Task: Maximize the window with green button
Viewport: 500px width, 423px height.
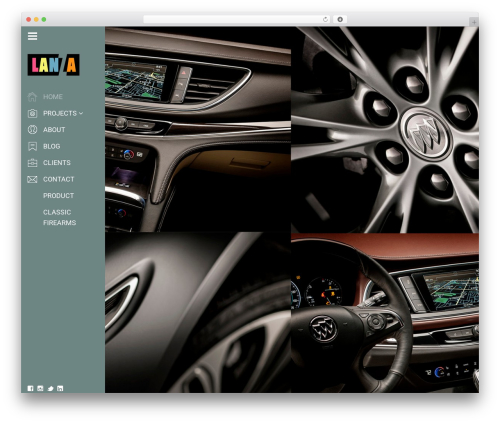Action: point(44,19)
